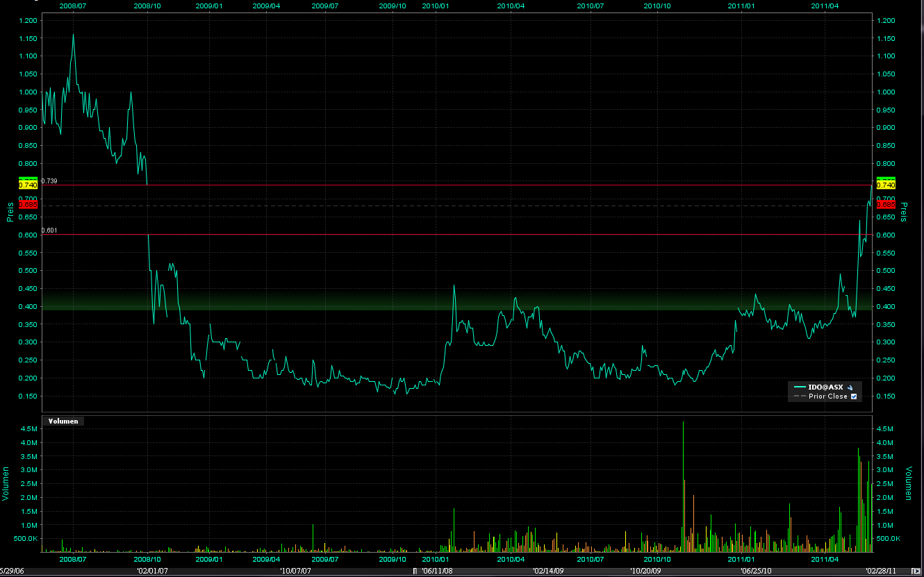Click the red alert line at 0.740
The height and width of the screenshot is (577, 924).
417,185
